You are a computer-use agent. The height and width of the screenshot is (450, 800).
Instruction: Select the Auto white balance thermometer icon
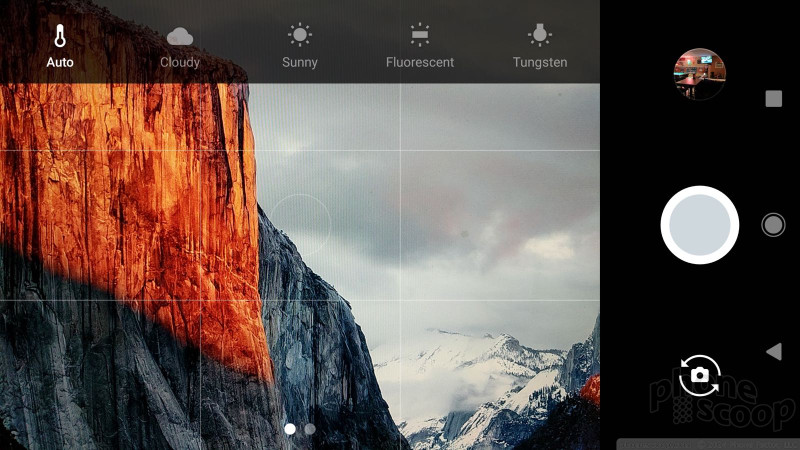click(x=60, y=36)
